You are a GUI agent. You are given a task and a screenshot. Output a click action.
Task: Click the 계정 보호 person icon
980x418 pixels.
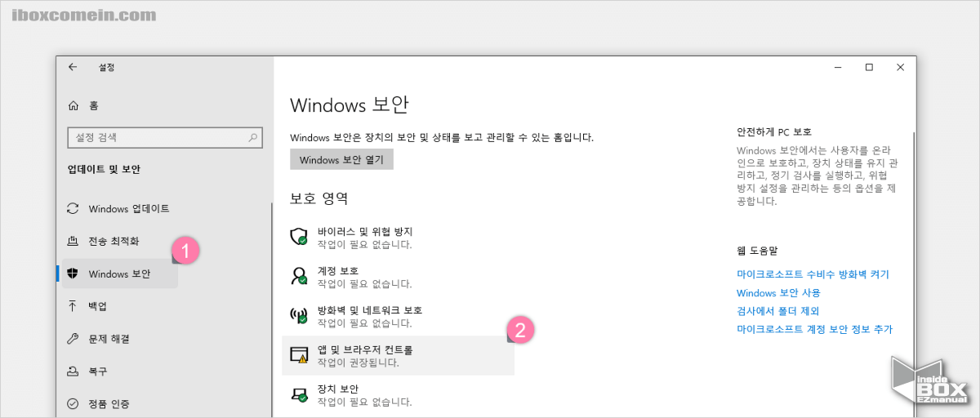(x=299, y=276)
